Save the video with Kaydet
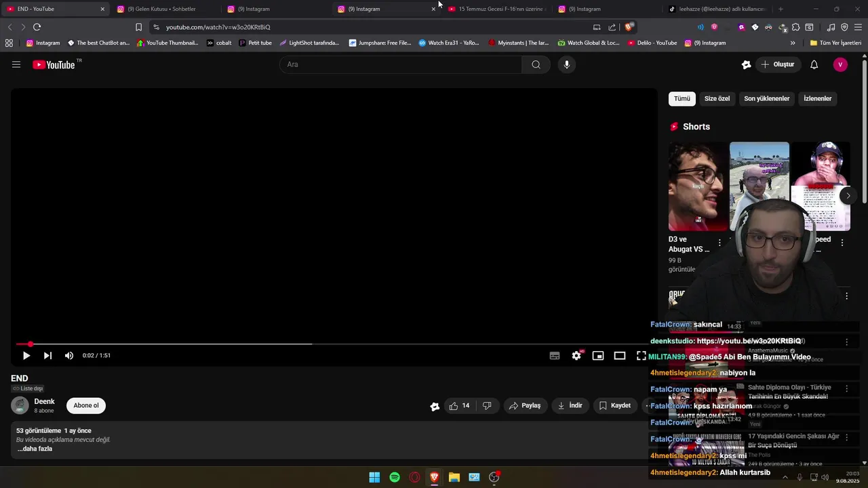868x488 pixels. (x=614, y=405)
